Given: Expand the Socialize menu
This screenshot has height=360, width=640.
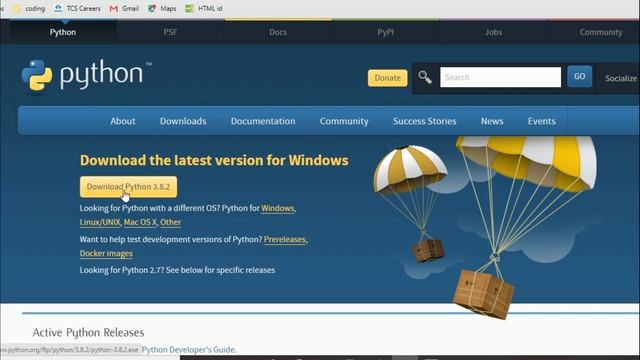Looking at the screenshot, I should 620,78.
